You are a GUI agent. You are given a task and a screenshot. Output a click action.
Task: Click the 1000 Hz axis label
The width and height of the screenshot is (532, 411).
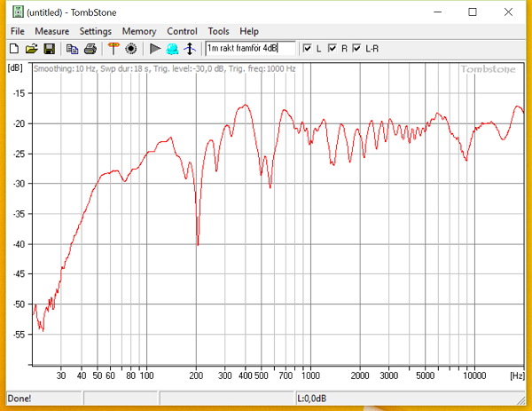[x=310, y=375]
